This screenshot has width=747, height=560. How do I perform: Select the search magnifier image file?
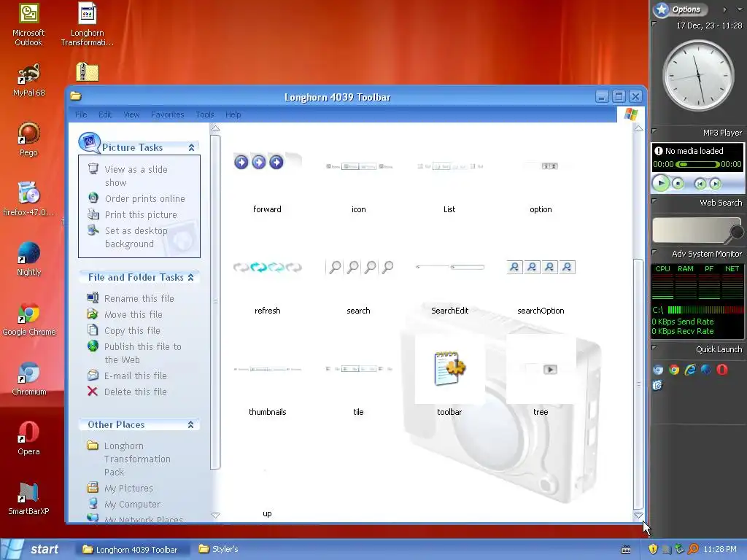(358, 267)
